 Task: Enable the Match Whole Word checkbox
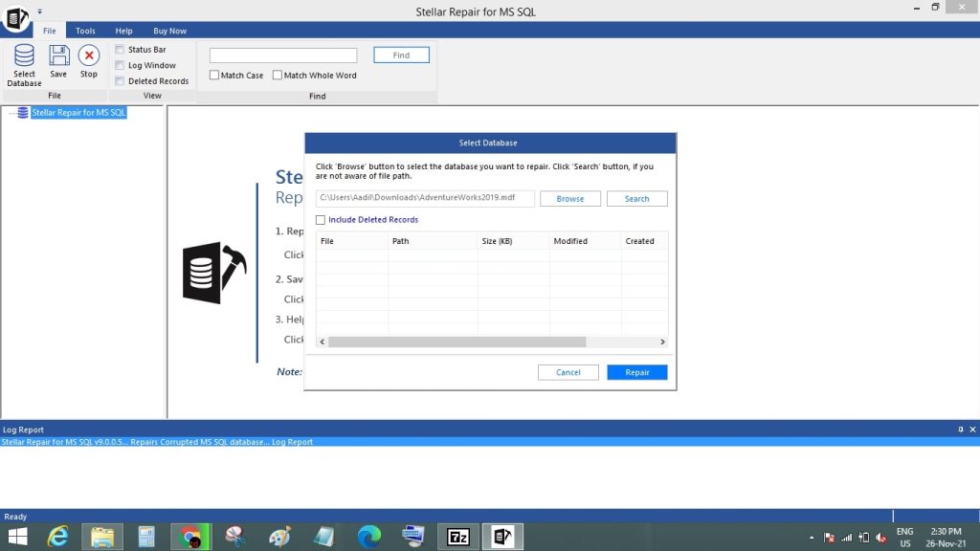278,75
